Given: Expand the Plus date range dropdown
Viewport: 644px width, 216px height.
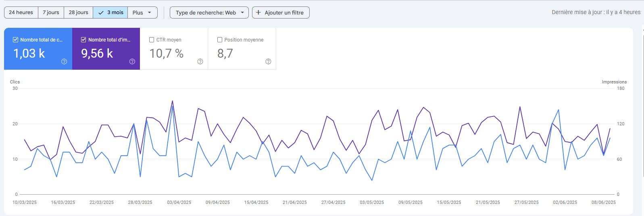Looking at the screenshot, I should (142, 12).
